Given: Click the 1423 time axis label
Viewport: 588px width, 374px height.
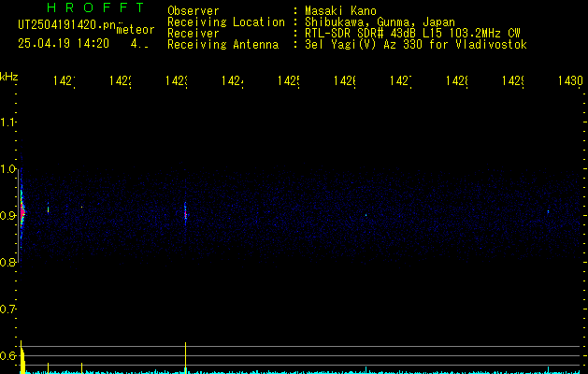Looking at the screenshot, I should pyautogui.click(x=177, y=81).
